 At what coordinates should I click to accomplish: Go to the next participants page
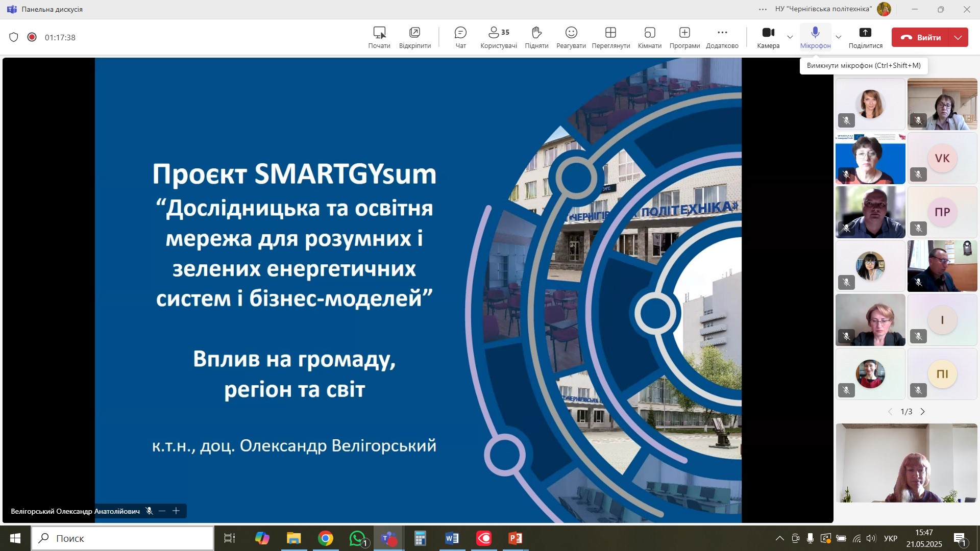[922, 412]
